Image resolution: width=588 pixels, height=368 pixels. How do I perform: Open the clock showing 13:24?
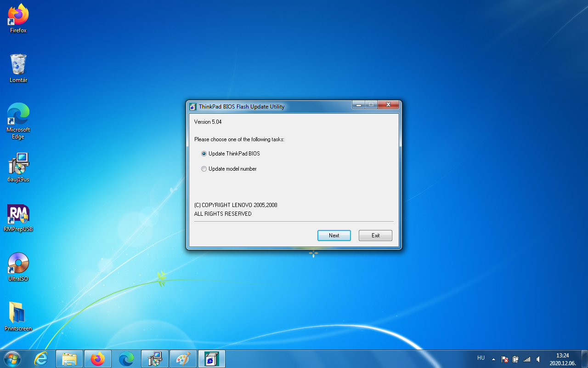point(562,359)
